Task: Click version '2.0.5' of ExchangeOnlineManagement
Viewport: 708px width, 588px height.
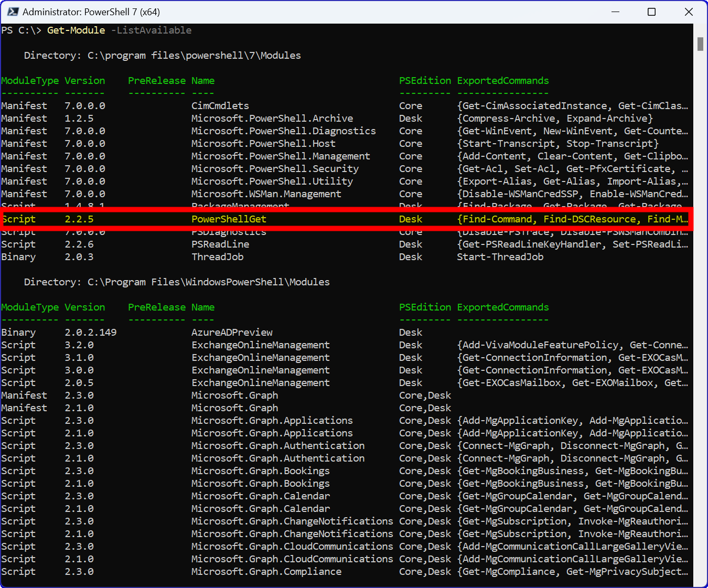Action: click(79, 383)
